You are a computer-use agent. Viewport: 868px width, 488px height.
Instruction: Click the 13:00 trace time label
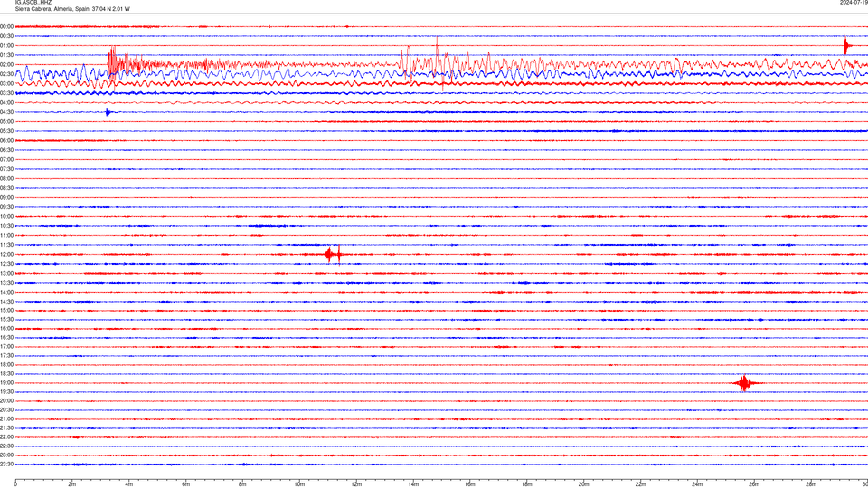click(6, 273)
